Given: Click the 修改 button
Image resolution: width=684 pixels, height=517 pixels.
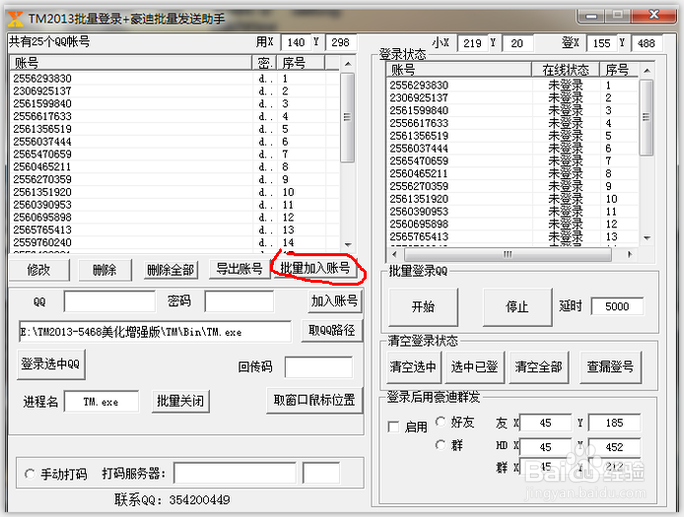Looking at the screenshot, I should (39, 270).
